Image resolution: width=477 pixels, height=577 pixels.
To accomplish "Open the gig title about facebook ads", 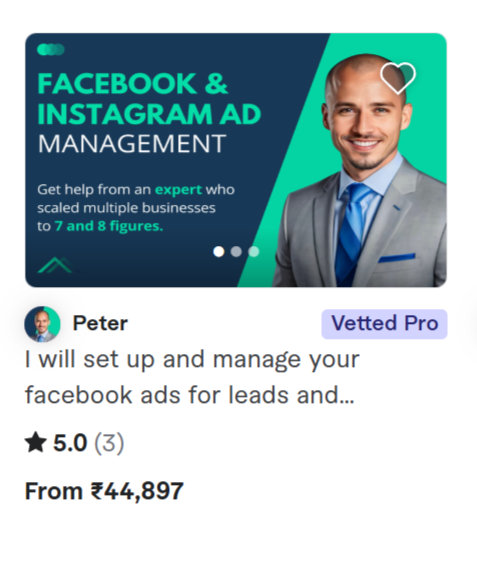I will click(192, 377).
